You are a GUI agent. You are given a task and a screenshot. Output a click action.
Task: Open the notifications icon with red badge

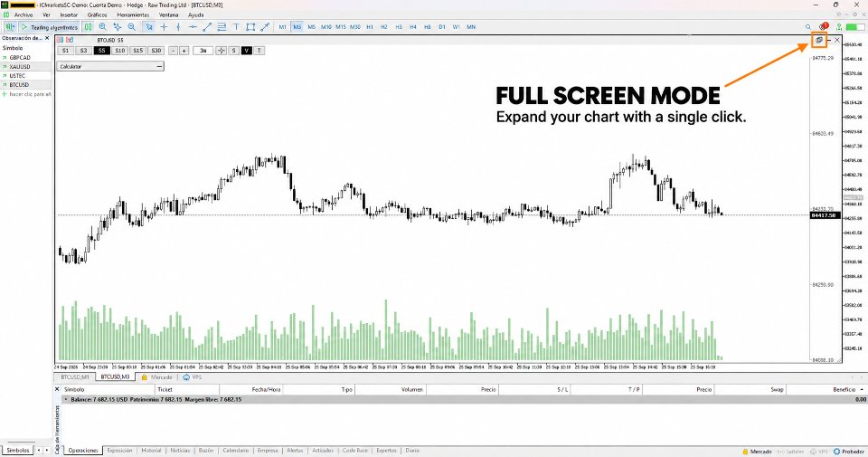(824, 26)
